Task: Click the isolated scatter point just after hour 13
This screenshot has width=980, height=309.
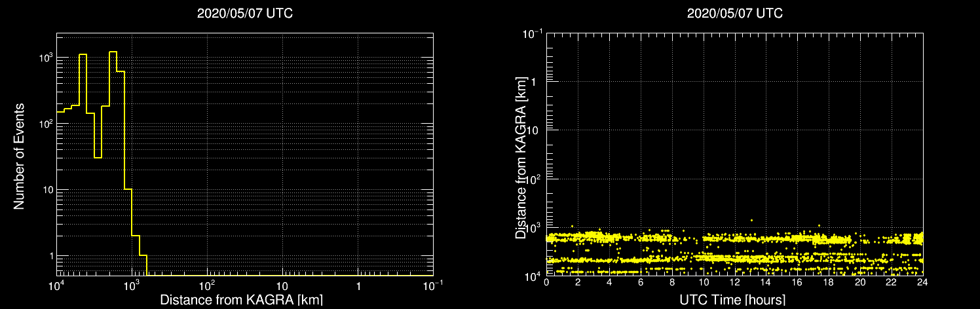Action: [751, 220]
